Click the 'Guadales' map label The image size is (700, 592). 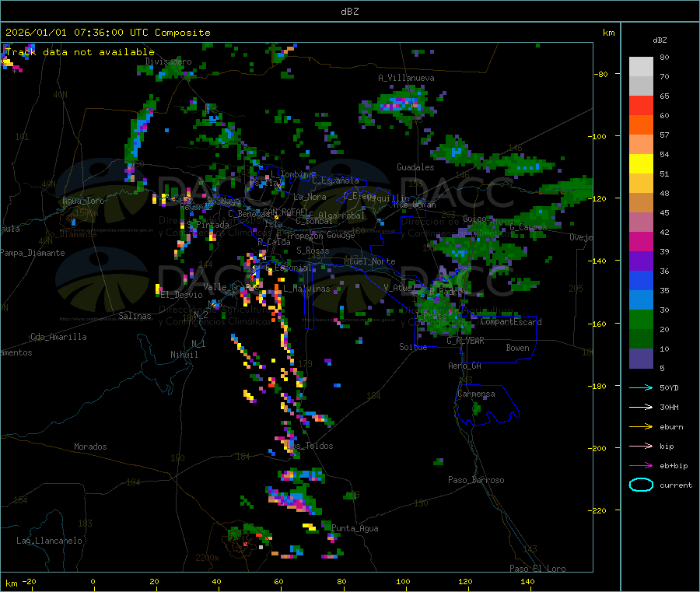(415, 167)
